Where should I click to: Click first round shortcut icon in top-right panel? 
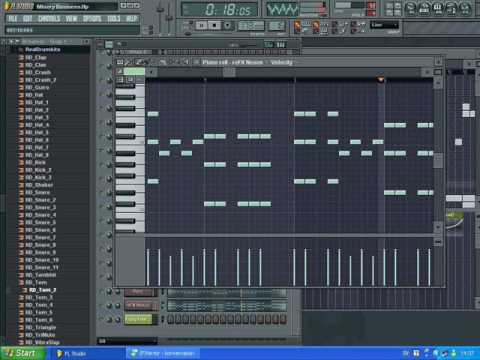411,8
